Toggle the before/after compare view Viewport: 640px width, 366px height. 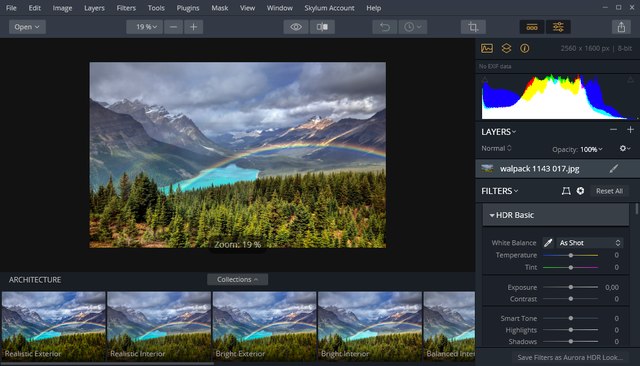tap(322, 27)
